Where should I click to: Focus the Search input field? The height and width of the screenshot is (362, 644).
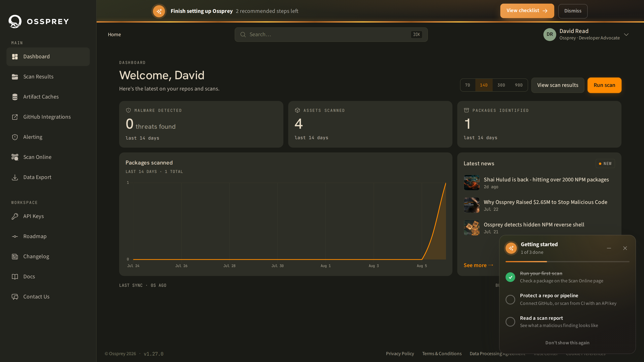point(331,34)
